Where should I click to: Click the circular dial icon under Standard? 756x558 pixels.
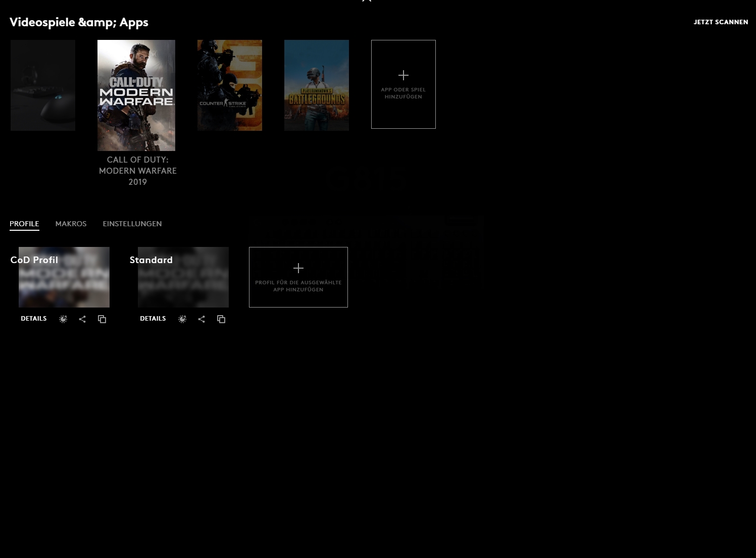(182, 319)
